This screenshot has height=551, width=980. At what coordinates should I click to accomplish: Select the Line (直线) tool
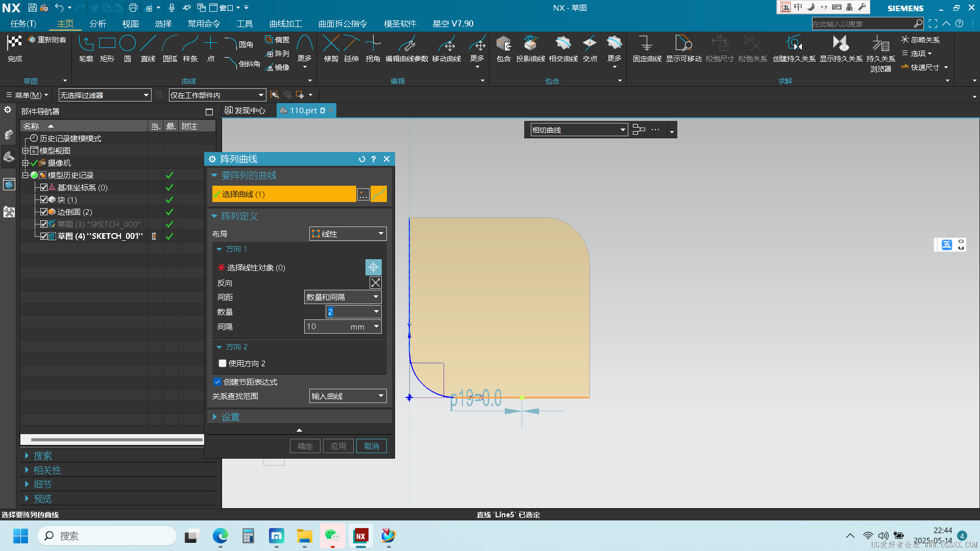(148, 49)
